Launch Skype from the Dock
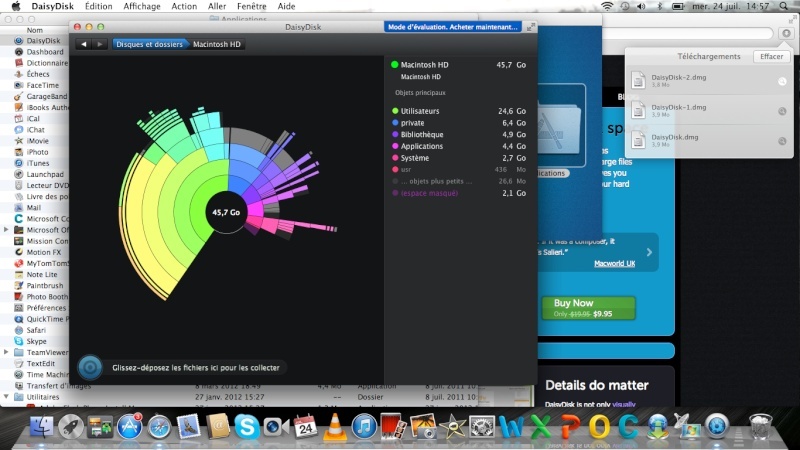Image resolution: width=800 pixels, height=450 pixels. click(x=247, y=427)
